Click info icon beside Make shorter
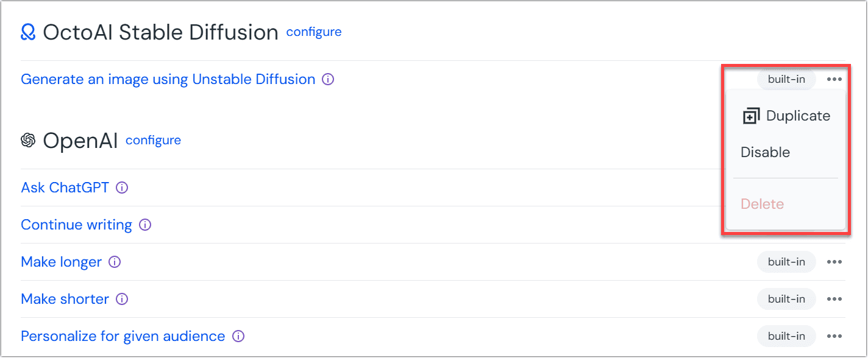Screen dimensions: 868x358 point(122,300)
